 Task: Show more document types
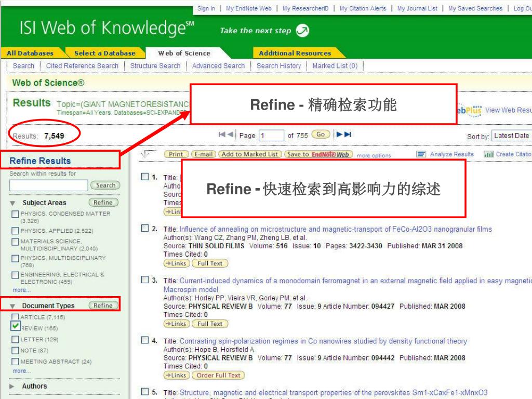coord(22,371)
